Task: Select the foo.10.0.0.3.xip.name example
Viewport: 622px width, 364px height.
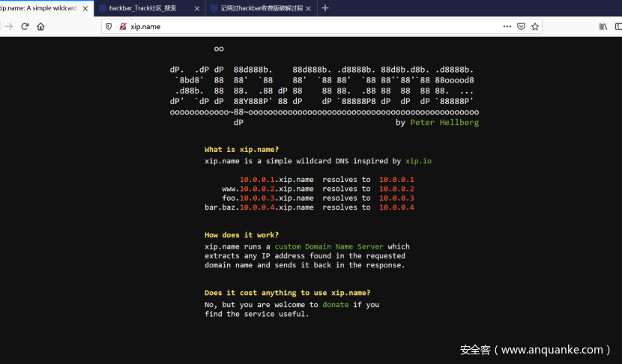Action: point(268,198)
